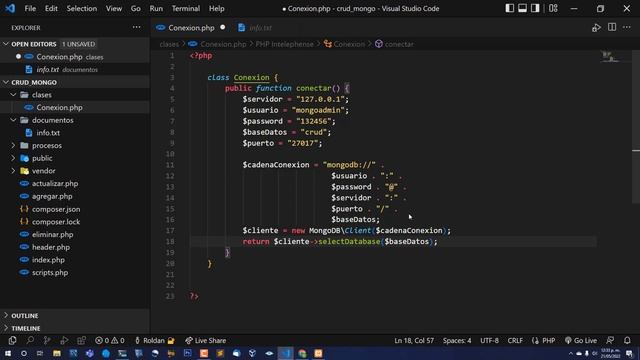Click the editor action icon left of Split Editor

coord(596,27)
